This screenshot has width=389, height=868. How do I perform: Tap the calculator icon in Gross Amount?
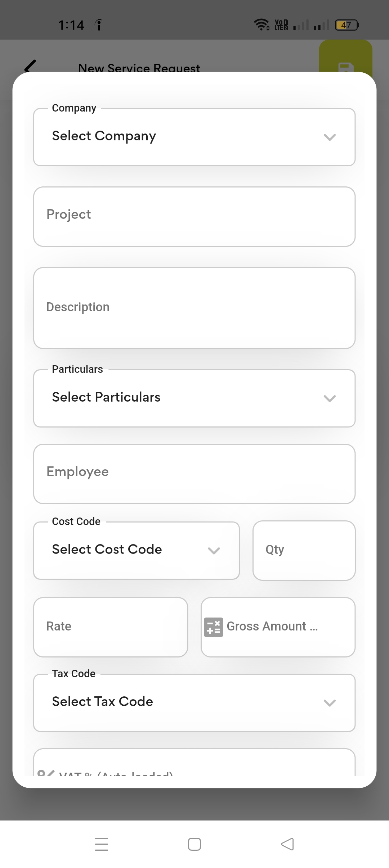click(x=213, y=627)
